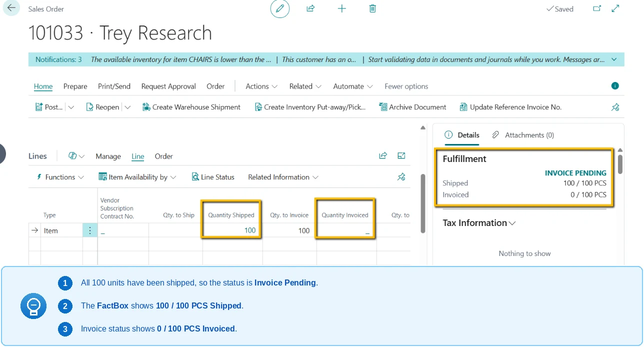Image resolution: width=644 pixels, height=347 pixels.
Task: Click the row selector arrow
Action: click(x=34, y=230)
